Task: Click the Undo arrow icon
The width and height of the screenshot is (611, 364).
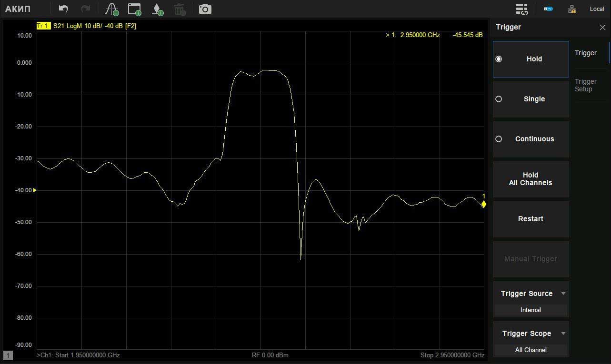Action: pyautogui.click(x=63, y=9)
